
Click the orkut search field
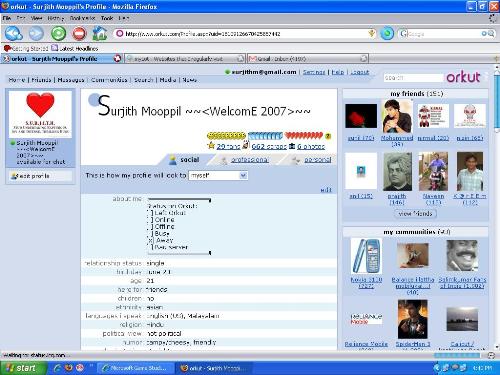[413, 78]
